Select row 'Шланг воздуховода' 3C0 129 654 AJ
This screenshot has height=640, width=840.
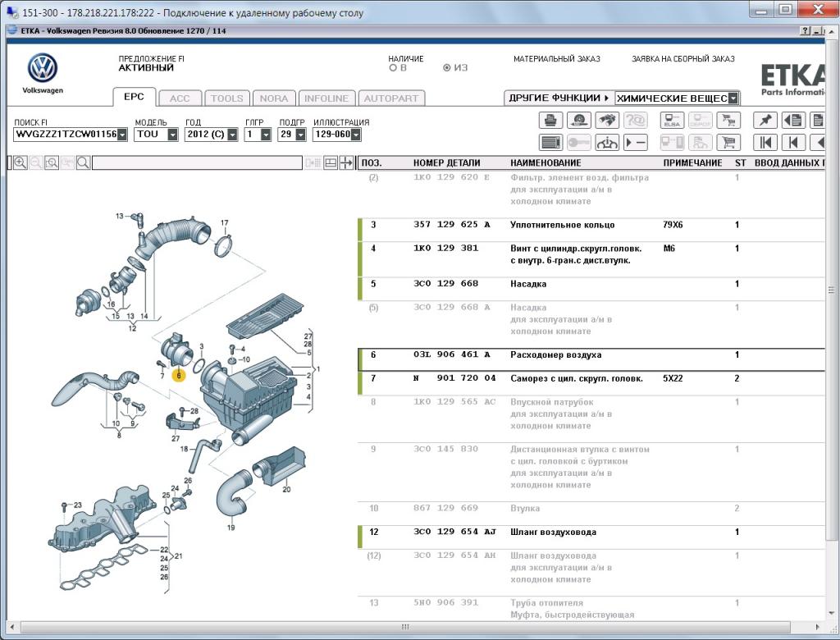[x=591, y=537]
